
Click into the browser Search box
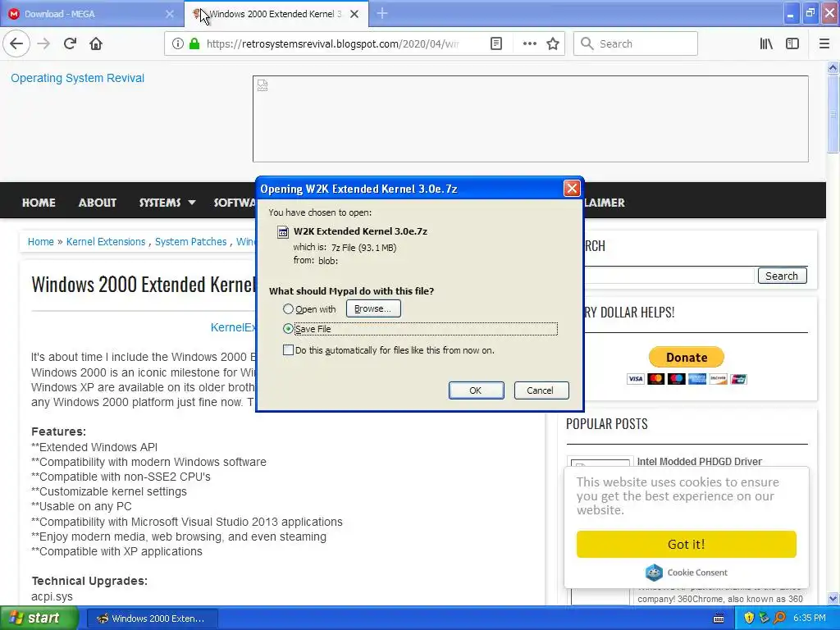(x=636, y=43)
